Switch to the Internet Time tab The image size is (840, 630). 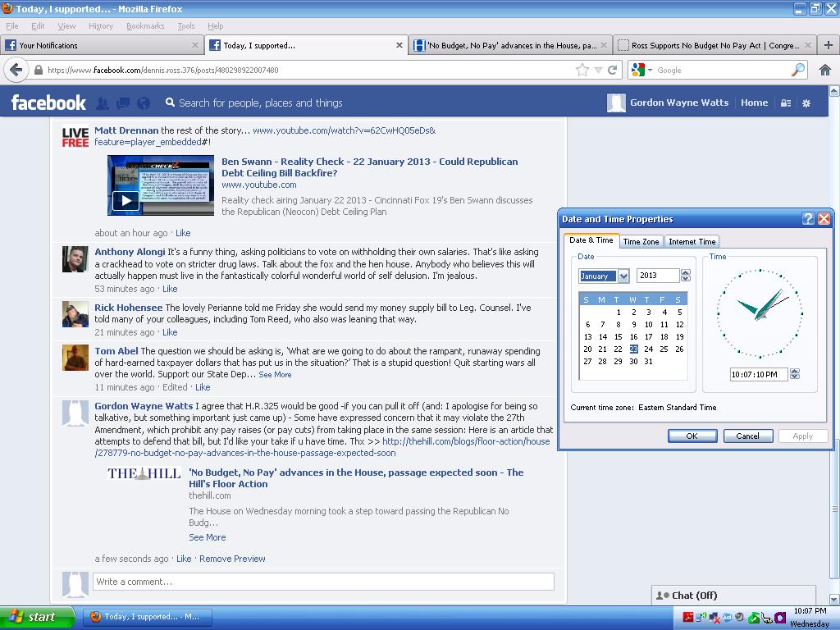coord(692,242)
